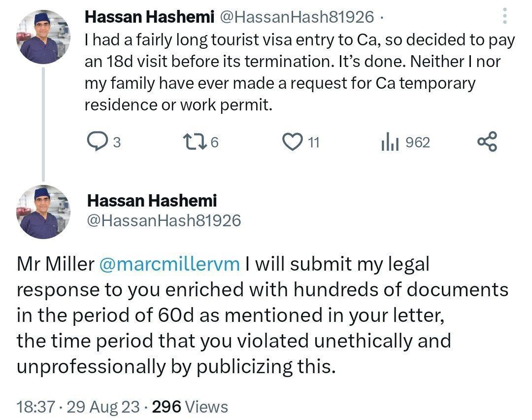Click the @HassanHash81926 handle in the first tweet
This screenshot has width=532, height=420.
(296, 17)
